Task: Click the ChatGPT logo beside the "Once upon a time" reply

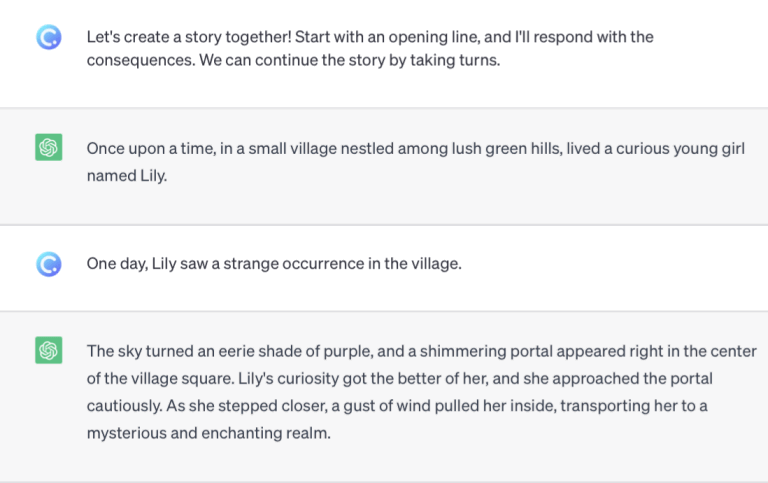Action: pos(48,149)
